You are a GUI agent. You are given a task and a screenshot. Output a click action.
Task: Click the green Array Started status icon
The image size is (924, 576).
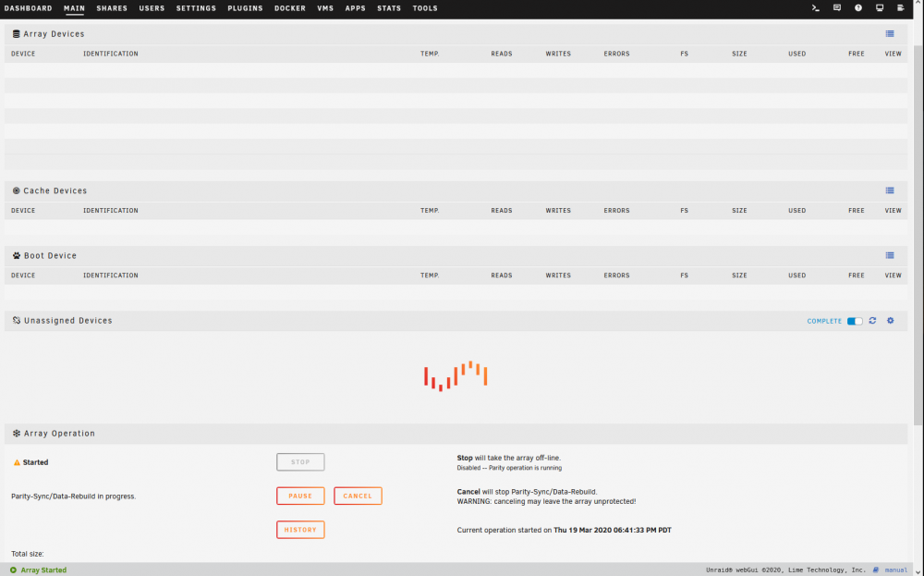point(13,570)
